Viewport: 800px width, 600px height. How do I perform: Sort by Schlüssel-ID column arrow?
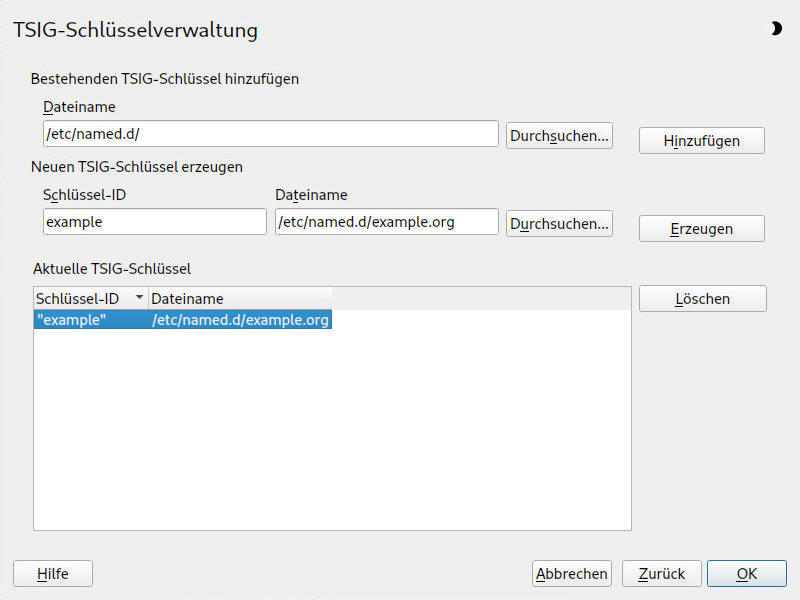tap(139, 297)
